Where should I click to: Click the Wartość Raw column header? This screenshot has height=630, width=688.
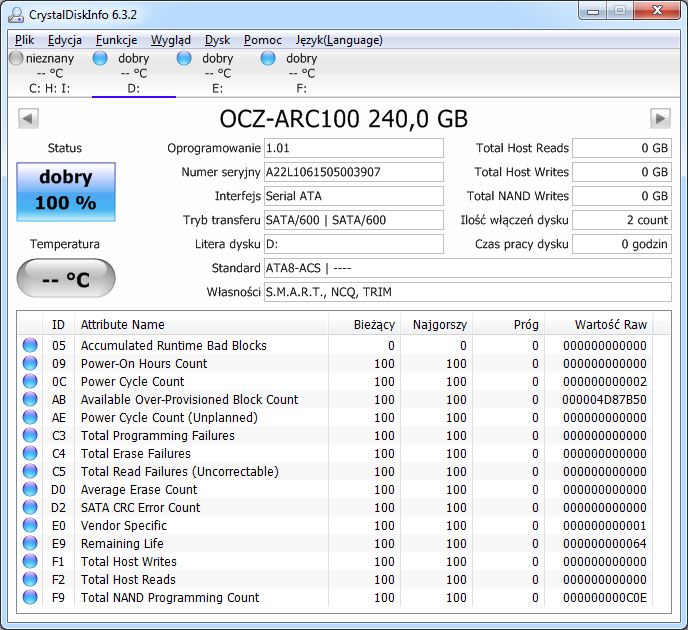598,325
